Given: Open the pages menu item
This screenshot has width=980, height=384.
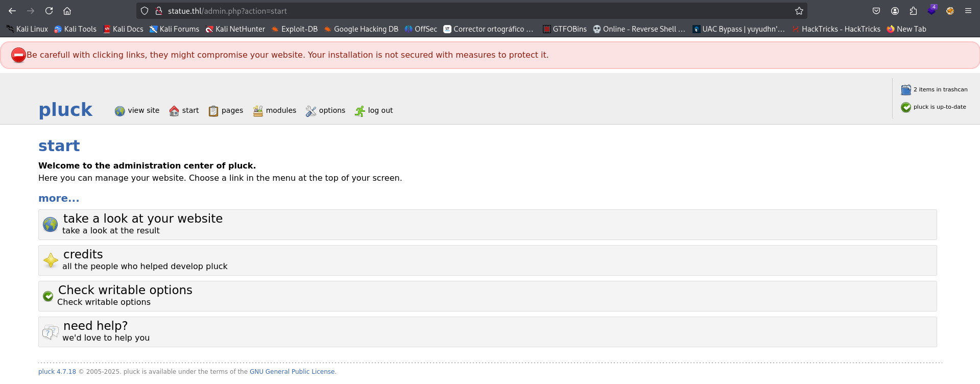Looking at the screenshot, I should click(x=232, y=110).
